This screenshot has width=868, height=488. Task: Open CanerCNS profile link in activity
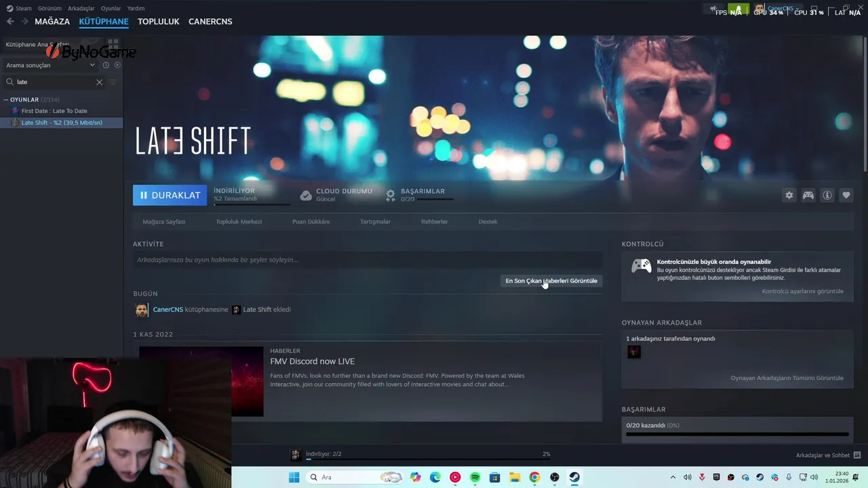coord(168,310)
